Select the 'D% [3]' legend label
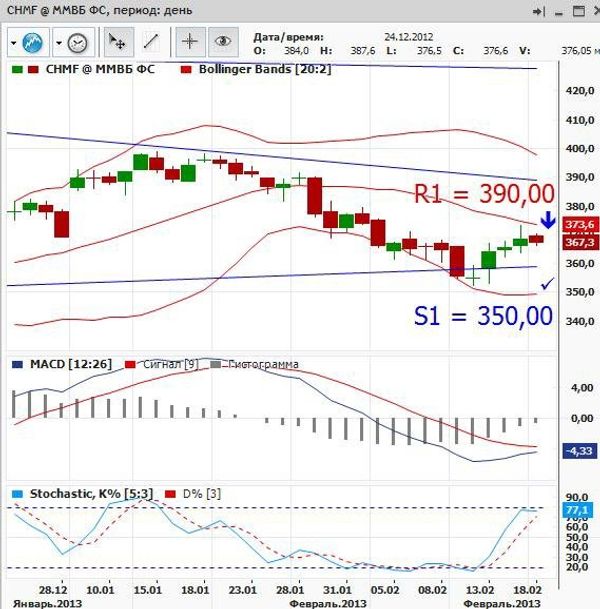The width and height of the screenshot is (600, 609). tap(202, 494)
